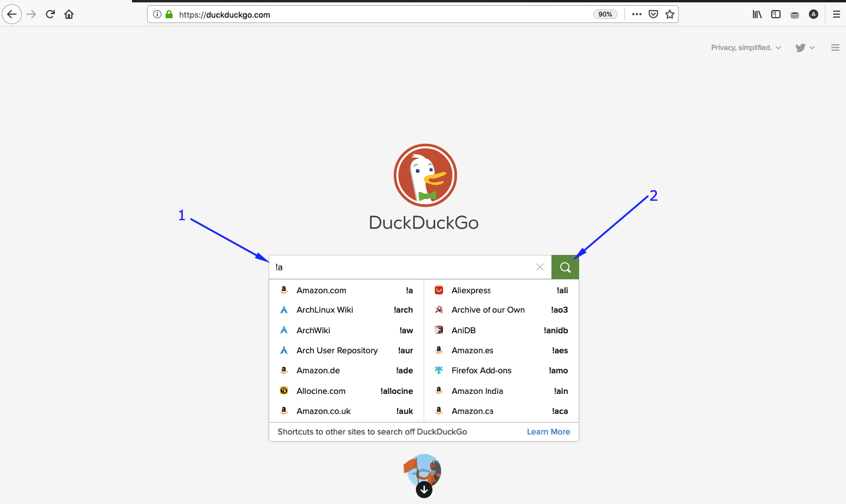The image size is (846, 504).
Task: Clear the search box using the X icon
Action: [x=540, y=267]
